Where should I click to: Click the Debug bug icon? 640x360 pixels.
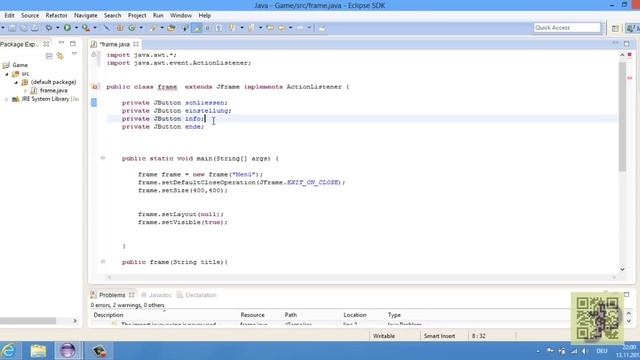click(49, 28)
